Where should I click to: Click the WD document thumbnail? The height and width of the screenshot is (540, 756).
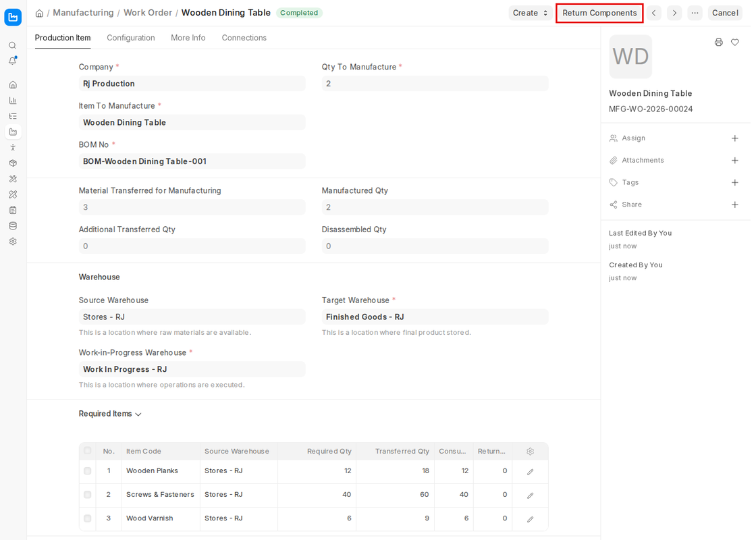[x=630, y=57]
